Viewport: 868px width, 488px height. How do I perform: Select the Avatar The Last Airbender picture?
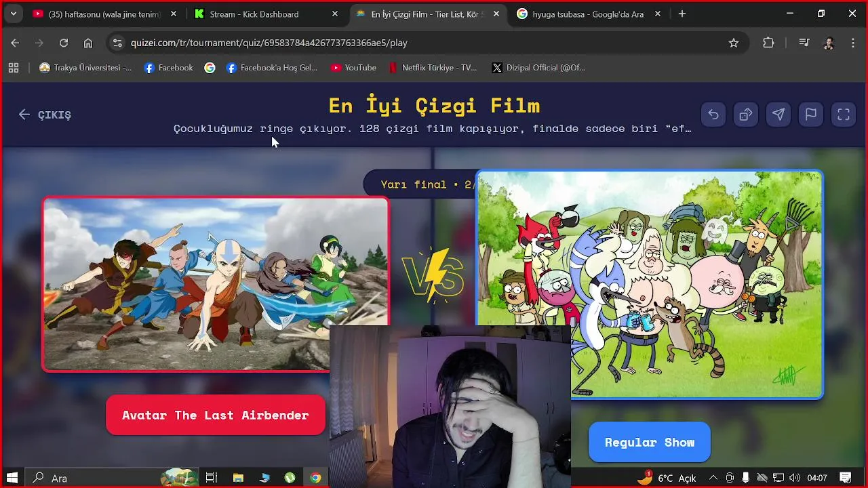point(216,284)
